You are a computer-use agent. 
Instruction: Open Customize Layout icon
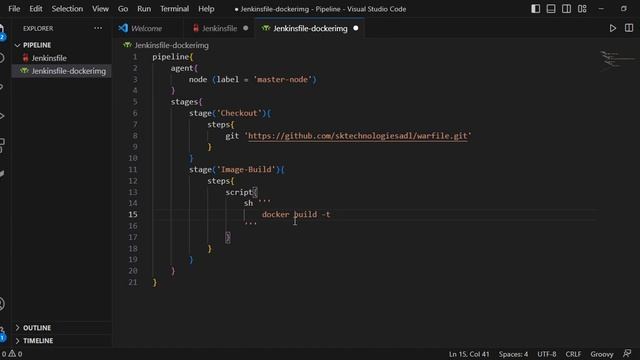click(582, 9)
